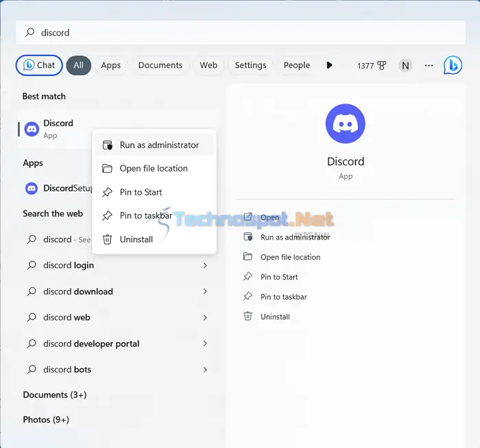Select the discord developer portal suggestion
Viewport: 480px width, 448px height.
(x=118, y=344)
